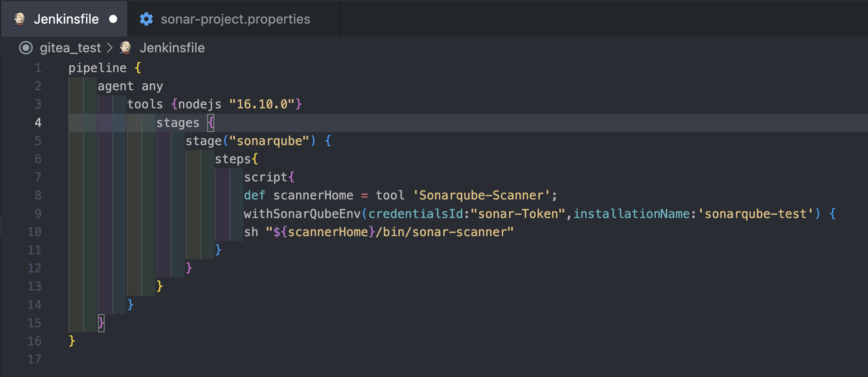Image resolution: width=868 pixels, height=377 pixels.
Task: Select Jenkinsfile in the breadcrumb path
Action: (x=172, y=48)
